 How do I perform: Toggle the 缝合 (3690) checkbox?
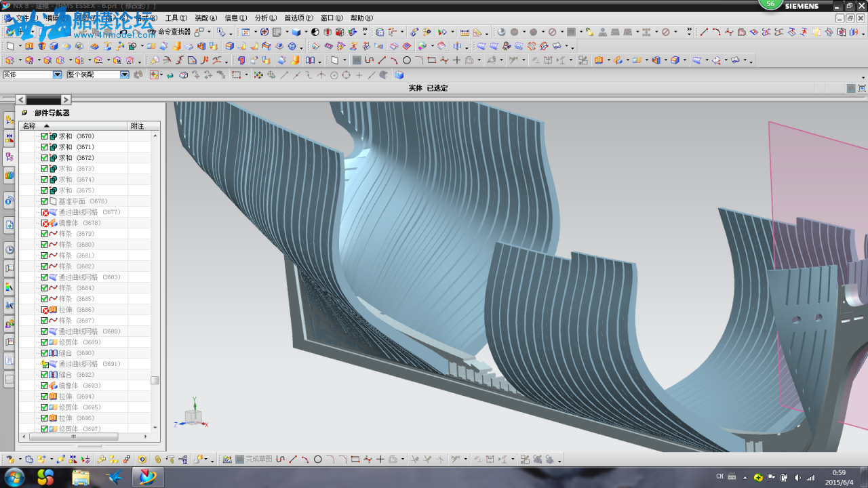(x=45, y=353)
